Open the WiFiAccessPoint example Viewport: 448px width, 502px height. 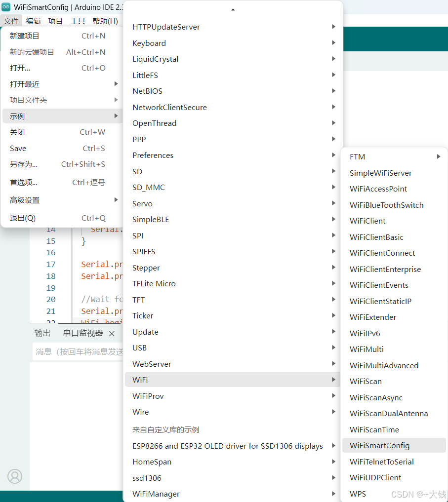coord(394,189)
